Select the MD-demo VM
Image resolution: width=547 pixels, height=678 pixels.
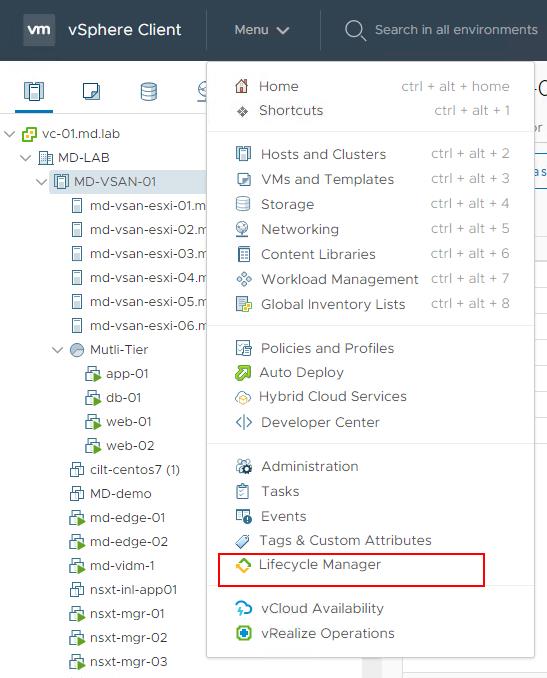click(121, 494)
